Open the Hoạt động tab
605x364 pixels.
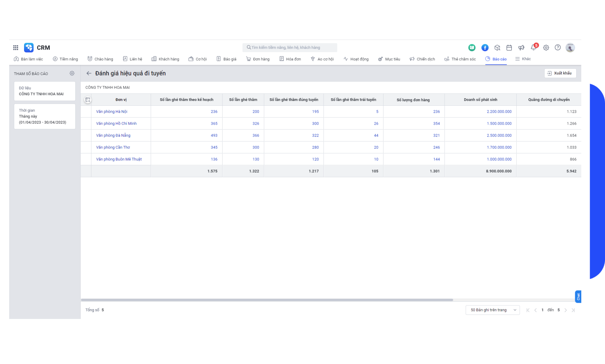point(356,59)
